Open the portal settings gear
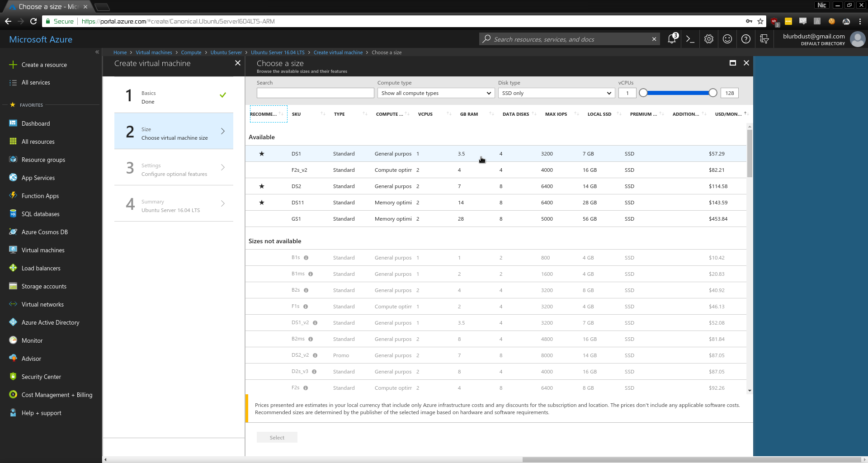Image resolution: width=868 pixels, height=463 pixels. coord(708,39)
